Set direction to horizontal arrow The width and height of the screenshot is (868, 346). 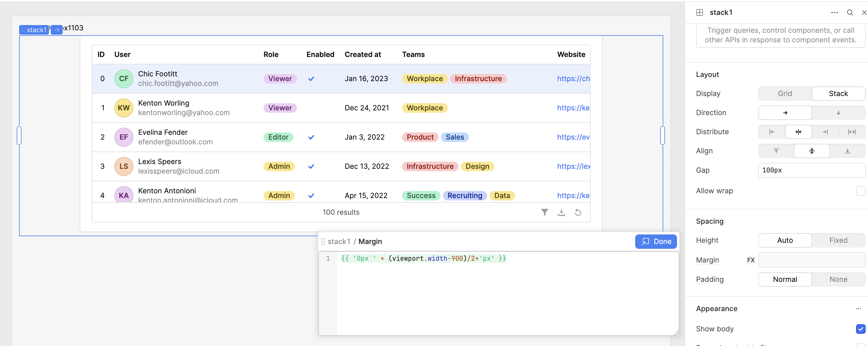click(x=785, y=113)
